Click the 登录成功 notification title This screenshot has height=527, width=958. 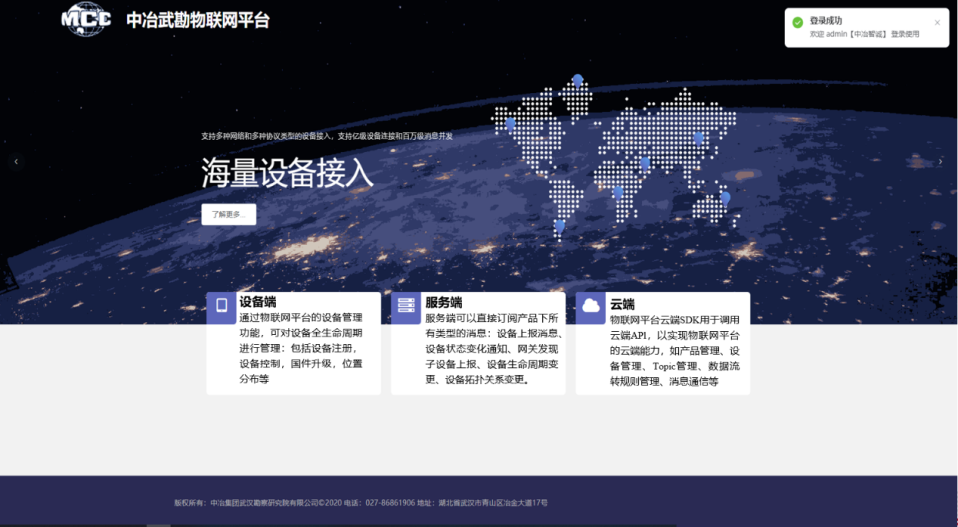tap(826, 21)
